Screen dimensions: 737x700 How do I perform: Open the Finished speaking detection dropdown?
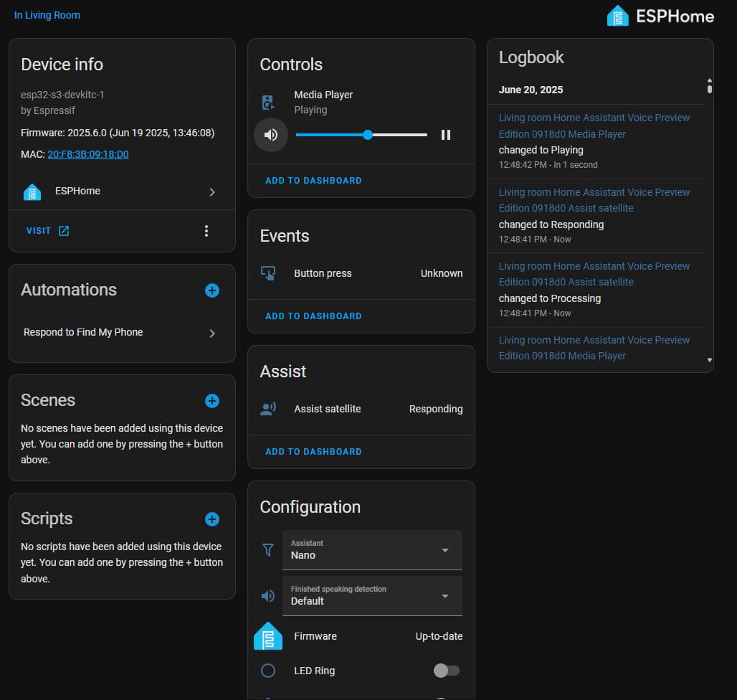click(x=372, y=596)
